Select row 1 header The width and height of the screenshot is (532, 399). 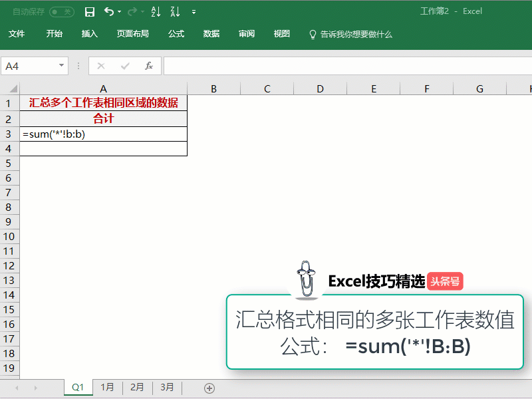pyautogui.click(x=9, y=103)
